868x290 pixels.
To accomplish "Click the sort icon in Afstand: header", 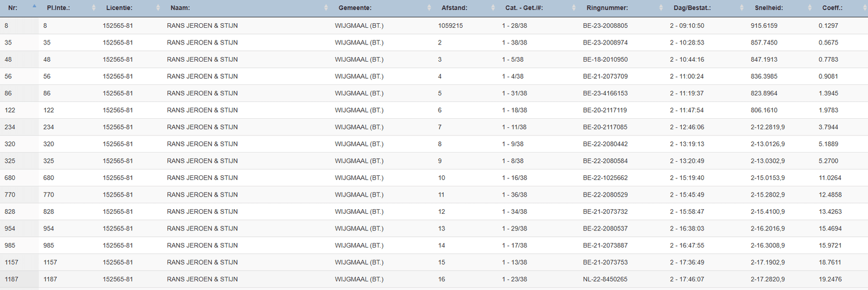I will 493,8.
